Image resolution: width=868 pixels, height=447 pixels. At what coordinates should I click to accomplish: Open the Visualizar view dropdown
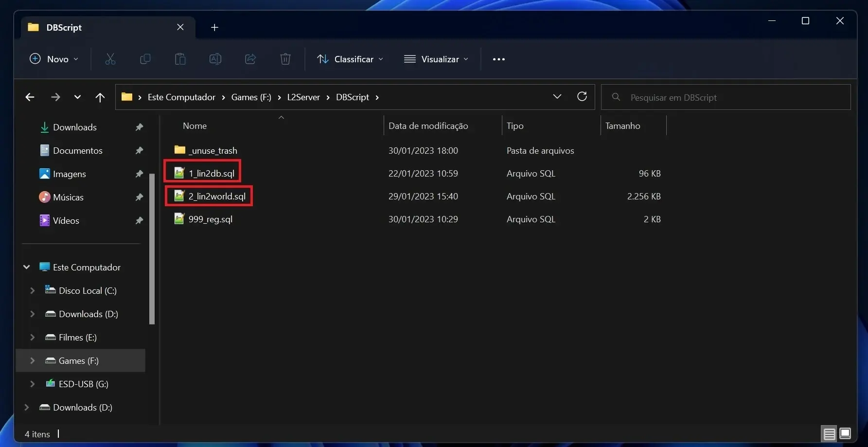click(436, 59)
